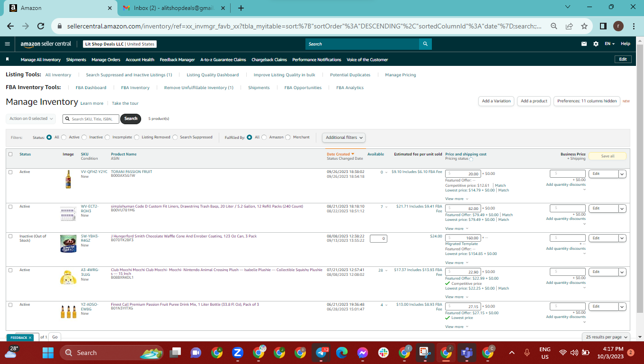Expand Edit dropdown arrow for Finest Call row
Image resolution: width=644 pixels, height=364 pixels.
623,307
